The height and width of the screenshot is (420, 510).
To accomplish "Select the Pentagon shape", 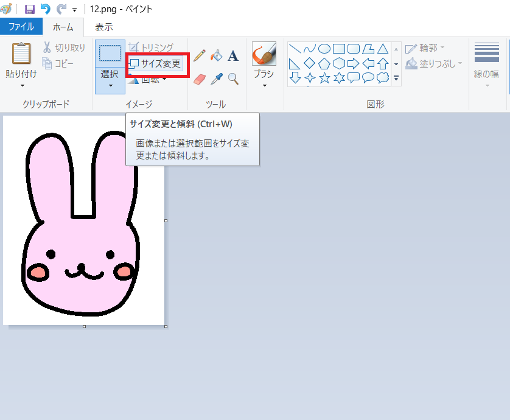I will [x=324, y=63].
